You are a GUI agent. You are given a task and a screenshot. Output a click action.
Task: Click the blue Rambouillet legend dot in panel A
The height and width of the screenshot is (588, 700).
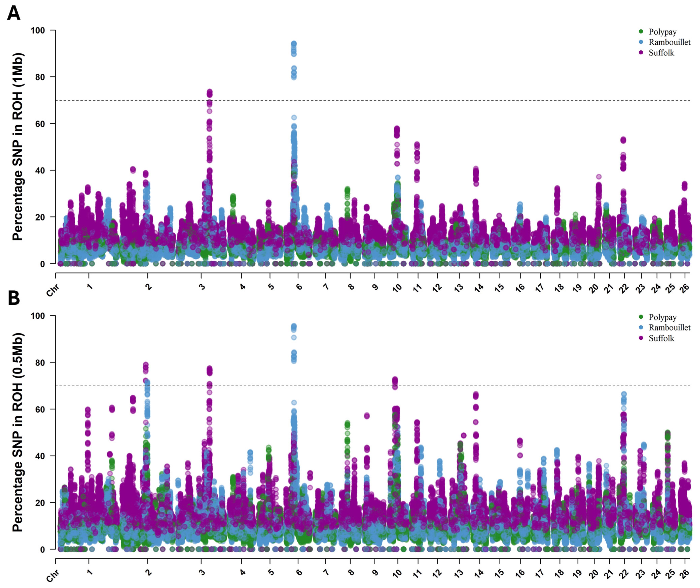click(641, 42)
